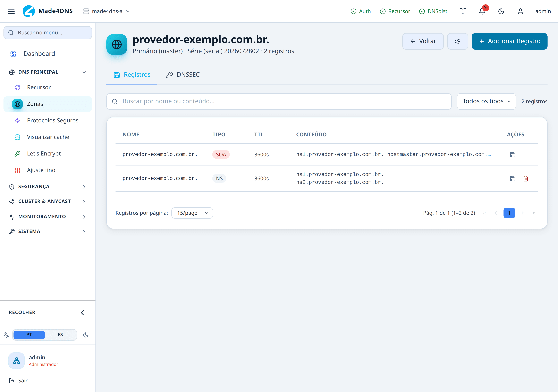The image size is (558, 392).
Task: Go to previous page arrow
Action: pos(496,213)
